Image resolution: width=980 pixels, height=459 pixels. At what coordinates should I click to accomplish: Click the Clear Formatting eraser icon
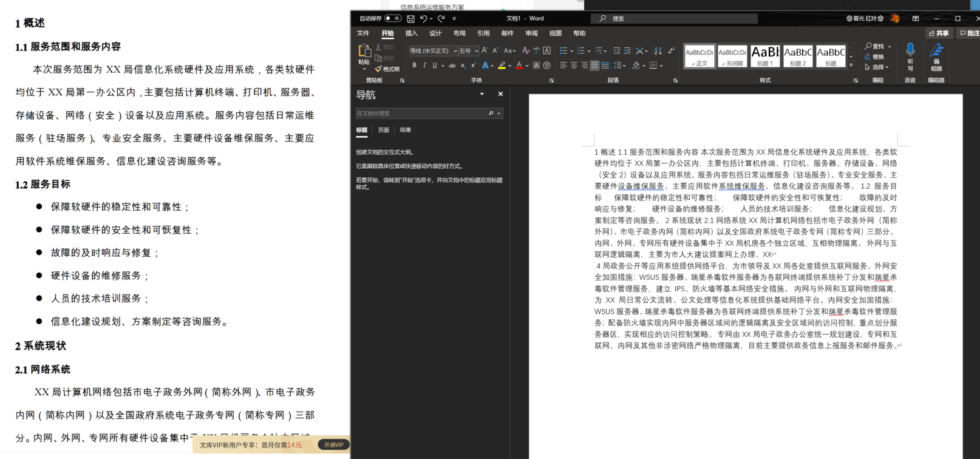[x=525, y=51]
